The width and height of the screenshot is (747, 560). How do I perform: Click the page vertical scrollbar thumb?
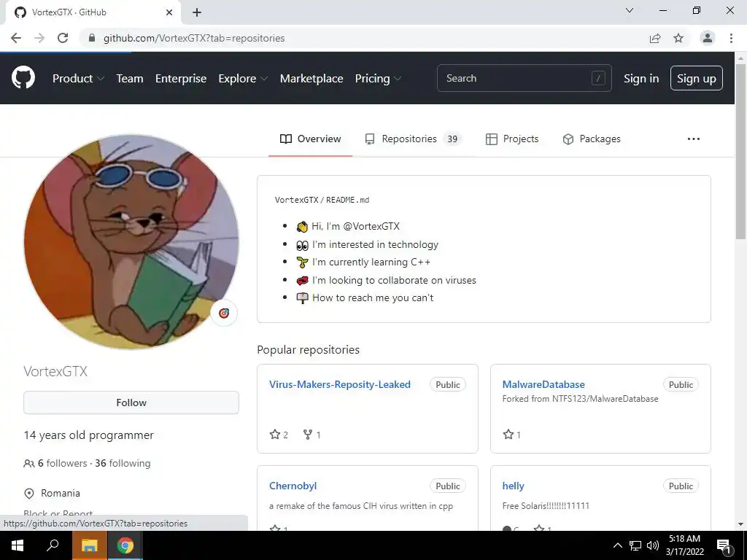[740, 152]
